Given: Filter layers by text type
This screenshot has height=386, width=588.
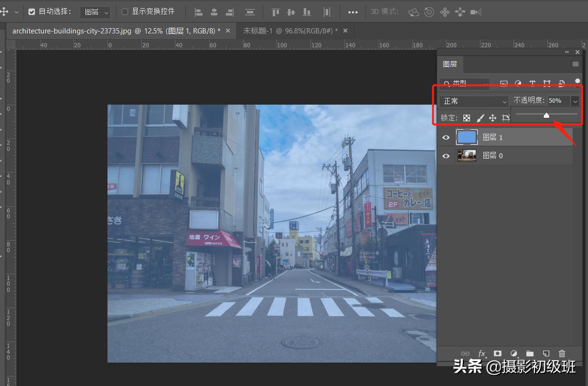Looking at the screenshot, I should click(x=533, y=84).
